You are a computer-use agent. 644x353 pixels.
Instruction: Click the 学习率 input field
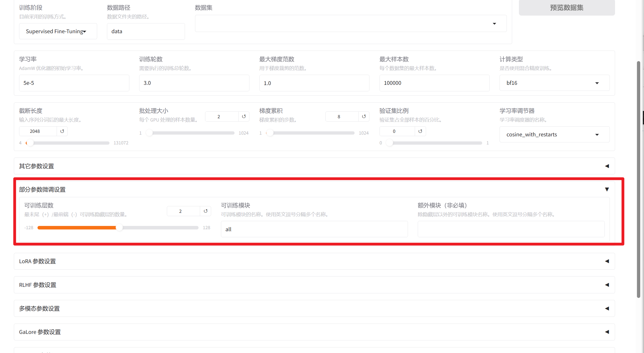coord(74,83)
